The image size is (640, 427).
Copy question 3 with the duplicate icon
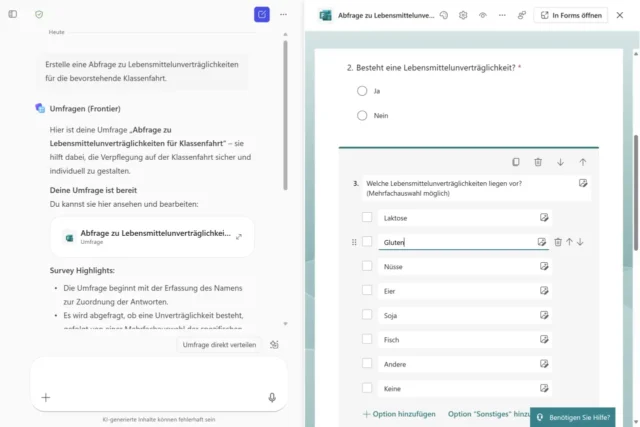[x=516, y=162]
